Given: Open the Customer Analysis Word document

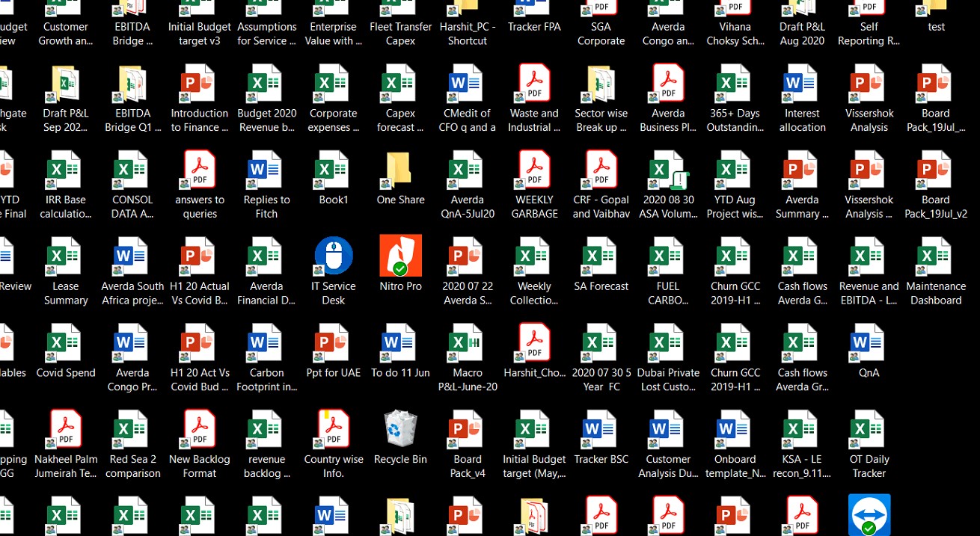Looking at the screenshot, I should pyautogui.click(x=668, y=428).
